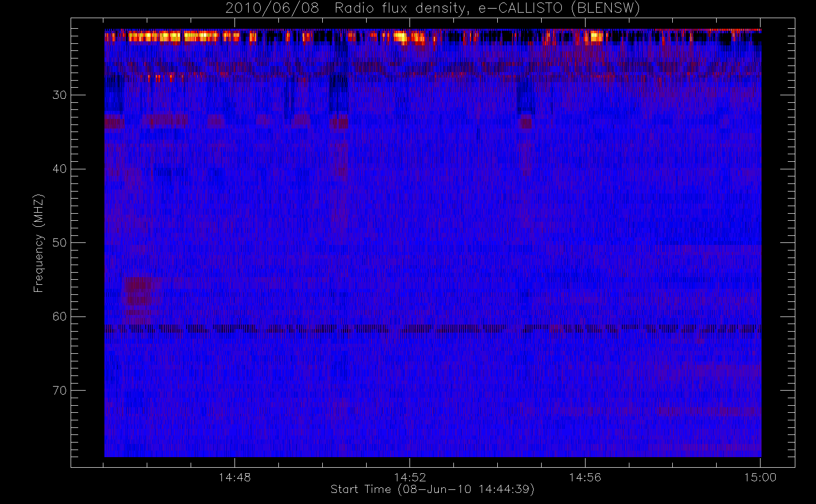This screenshot has height=504, width=816.
Task: Click the 'Start Time (08-Jun-10 14:44:39)' label
Action: point(433,489)
